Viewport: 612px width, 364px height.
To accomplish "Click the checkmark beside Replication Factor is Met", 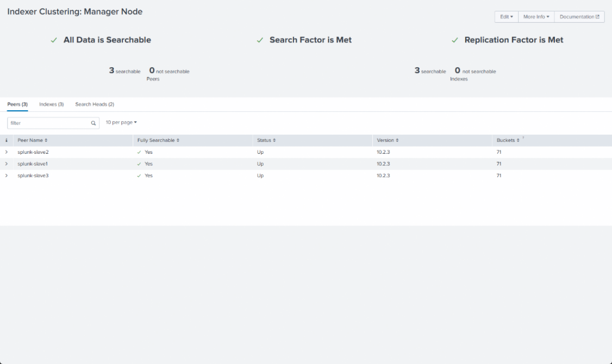I will click(455, 40).
